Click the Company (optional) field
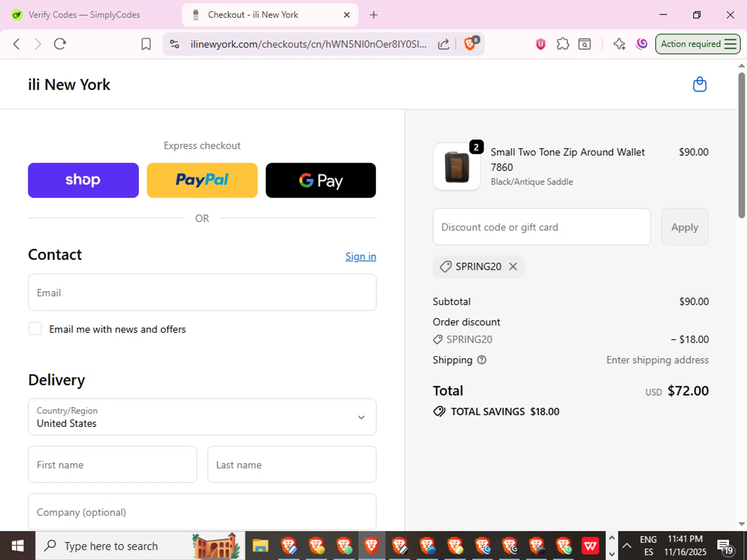Screen dimensions: 747x560 click(202, 512)
